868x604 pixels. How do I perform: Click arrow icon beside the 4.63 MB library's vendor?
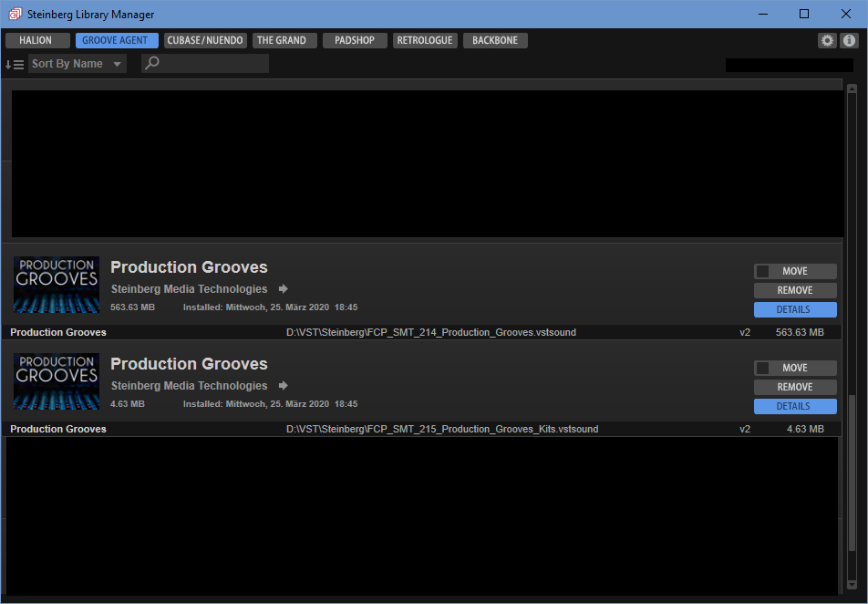[284, 386]
